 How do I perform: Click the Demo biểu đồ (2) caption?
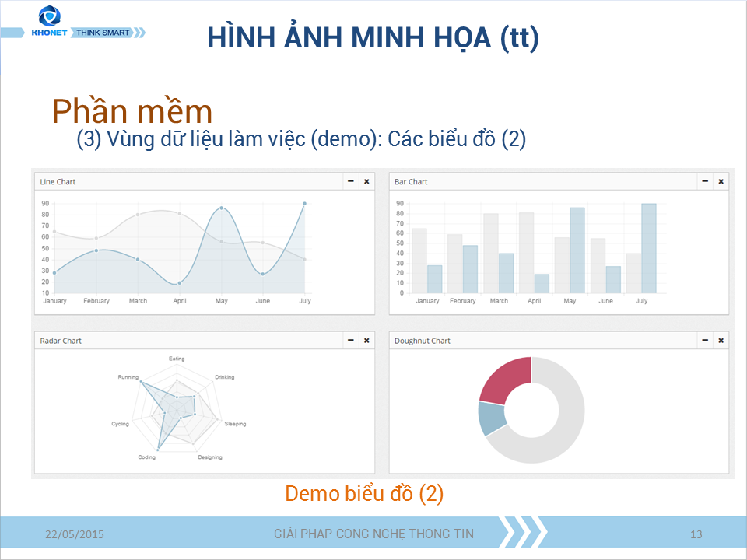click(364, 492)
